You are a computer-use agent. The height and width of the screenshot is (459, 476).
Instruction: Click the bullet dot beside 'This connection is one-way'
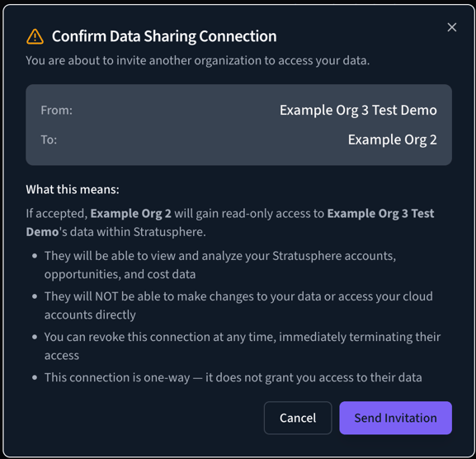pyautogui.click(x=35, y=377)
